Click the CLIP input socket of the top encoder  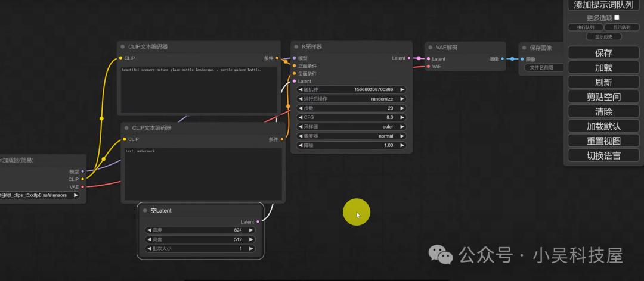click(120, 58)
